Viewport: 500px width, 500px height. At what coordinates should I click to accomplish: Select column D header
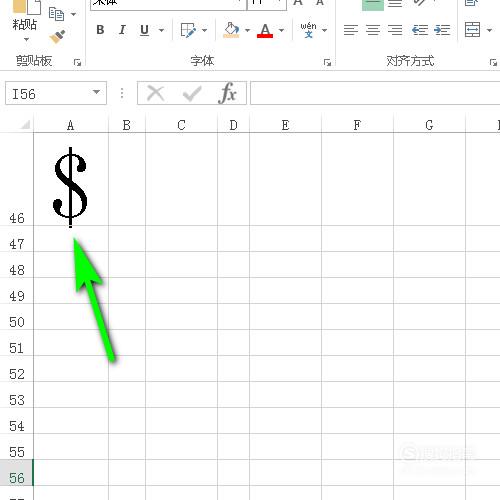click(x=233, y=125)
